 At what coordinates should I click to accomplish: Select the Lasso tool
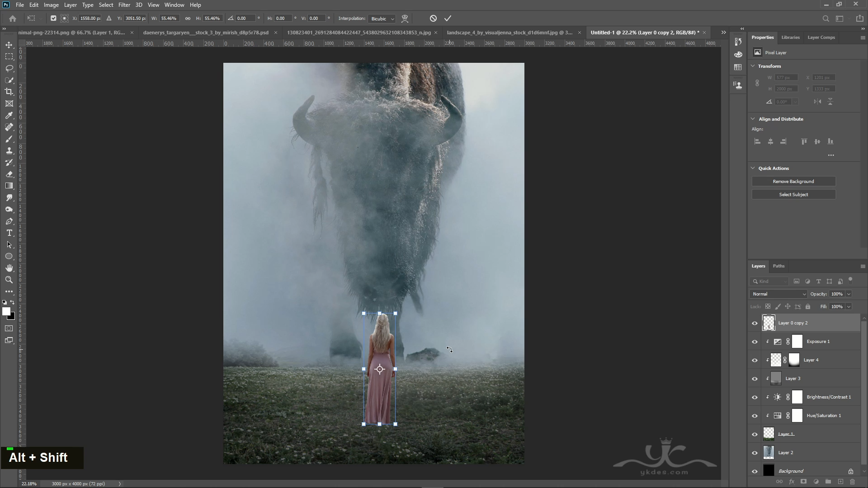click(9, 68)
